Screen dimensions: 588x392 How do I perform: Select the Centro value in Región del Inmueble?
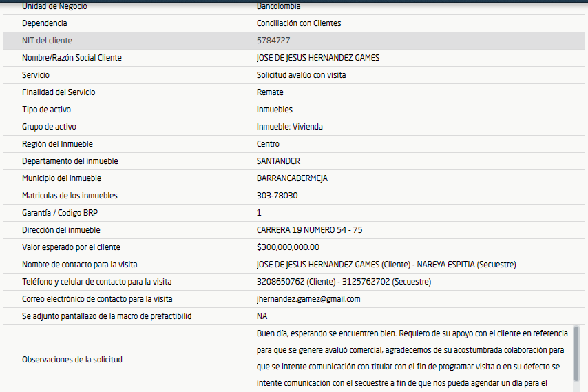pos(268,144)
